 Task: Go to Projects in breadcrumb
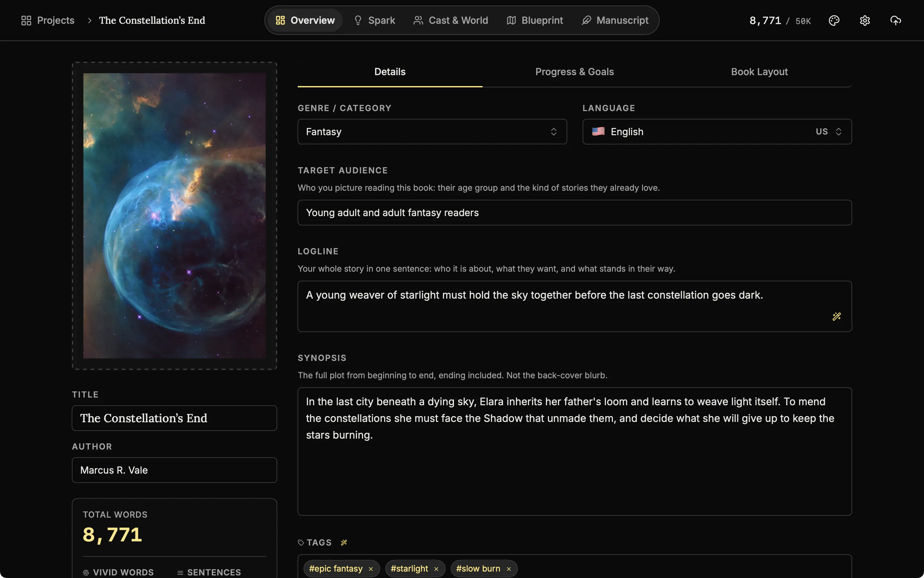[x=48, y=20]
